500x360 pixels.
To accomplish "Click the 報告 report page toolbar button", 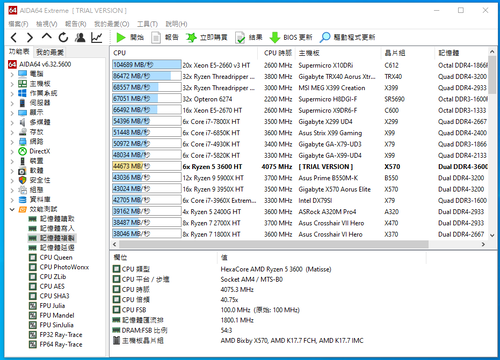I will [x=165, y=37].
